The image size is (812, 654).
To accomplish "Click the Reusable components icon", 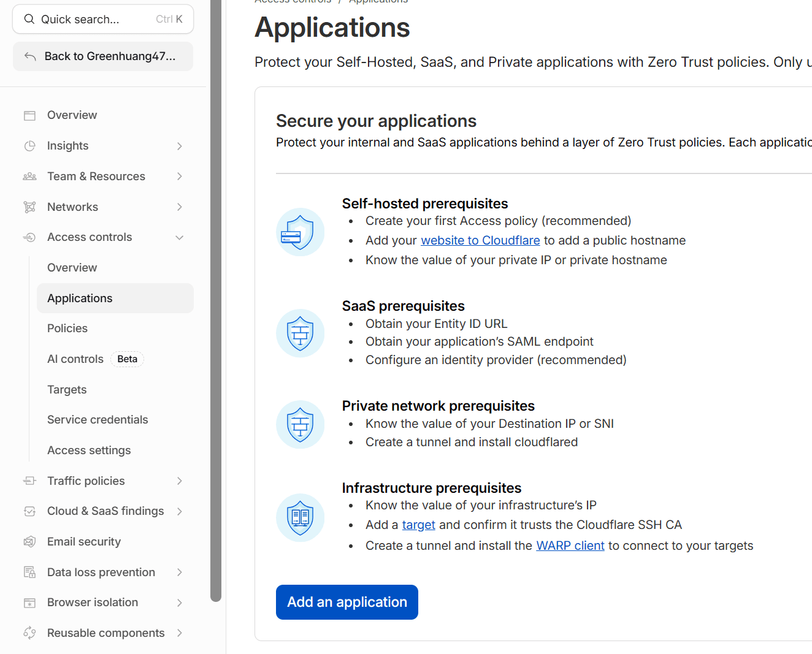I will (29, 633).
